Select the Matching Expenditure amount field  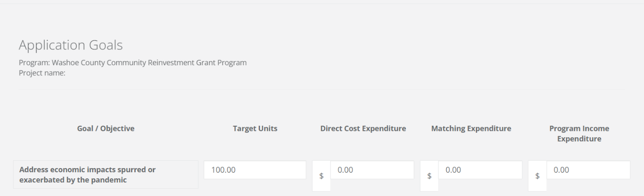480,170
